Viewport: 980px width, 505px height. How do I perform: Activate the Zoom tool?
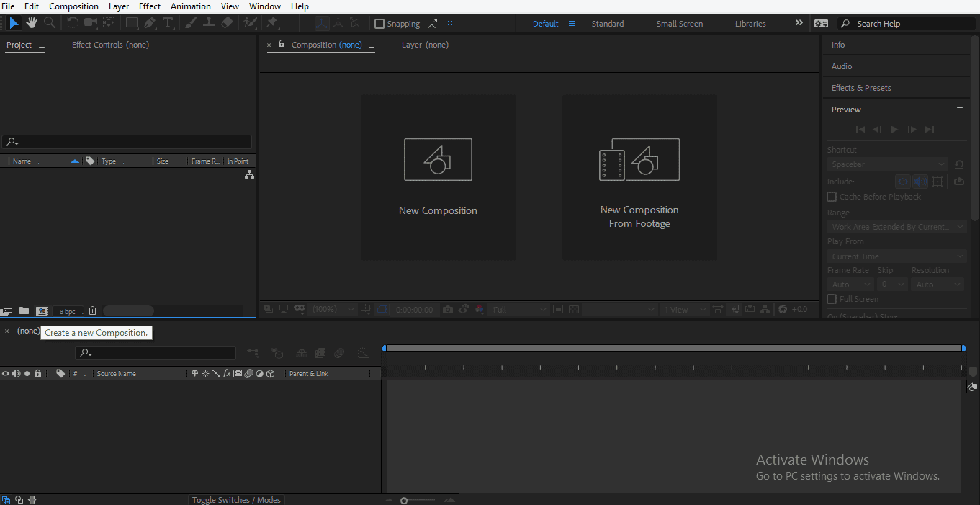[49, 23]
